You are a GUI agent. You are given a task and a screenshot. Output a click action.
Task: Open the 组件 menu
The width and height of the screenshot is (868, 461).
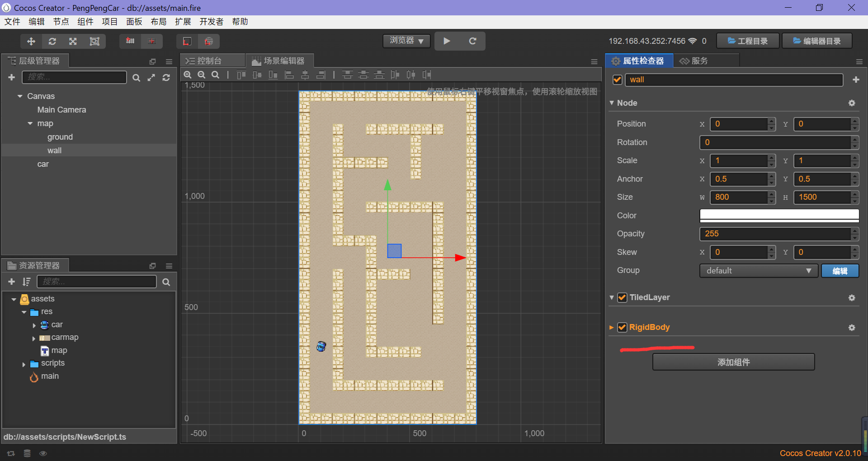click(85, 22)
